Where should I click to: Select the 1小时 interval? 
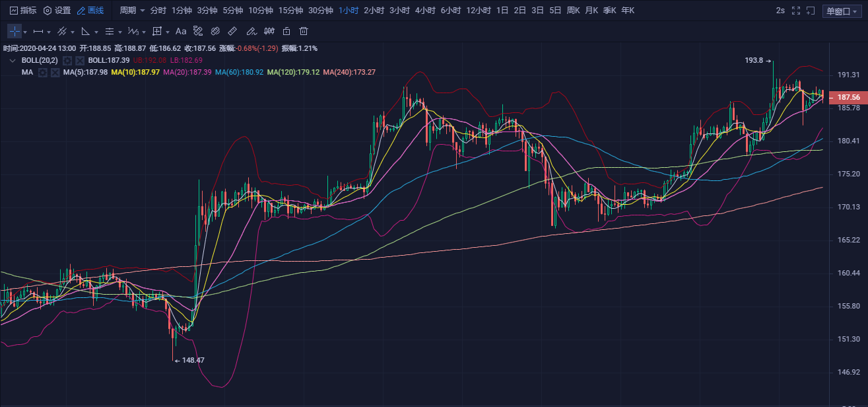[348, 11]
